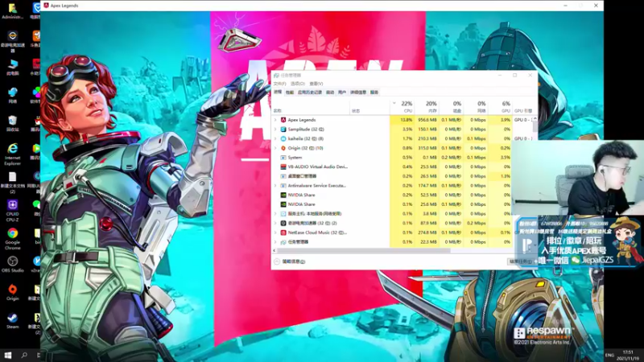This screenshot has width=644, height=362.
Task: Click ENG language indicator in system tray
Action: click(x=609, y=355)
